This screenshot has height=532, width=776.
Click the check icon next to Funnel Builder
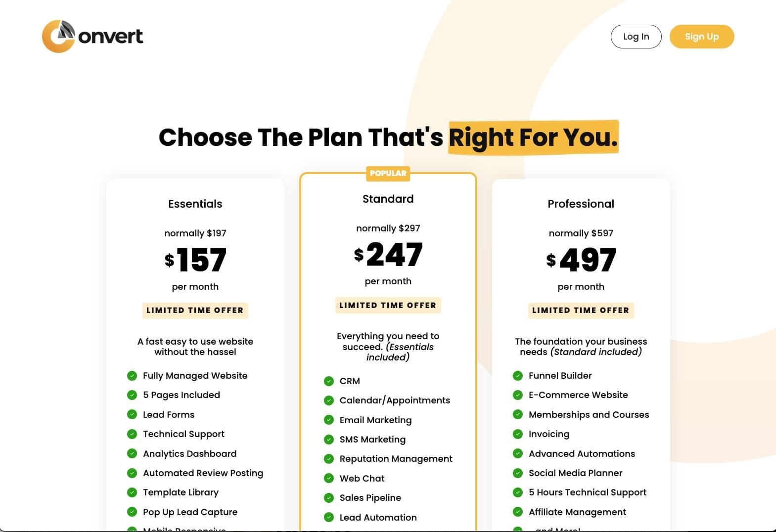pos(518,376)
